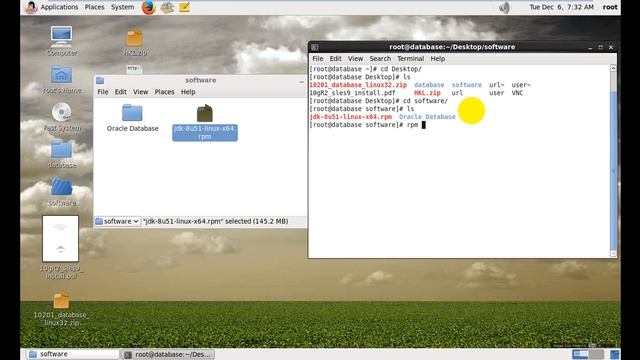Image resolution: width=640 pixels, height=360 pixels.
Task: Click the selected-file status text in file manager
Action: (x=216, y=221)
